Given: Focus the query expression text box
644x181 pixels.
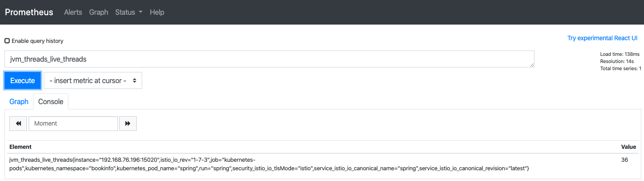Looking at the screenshot, I should (269, 59).
